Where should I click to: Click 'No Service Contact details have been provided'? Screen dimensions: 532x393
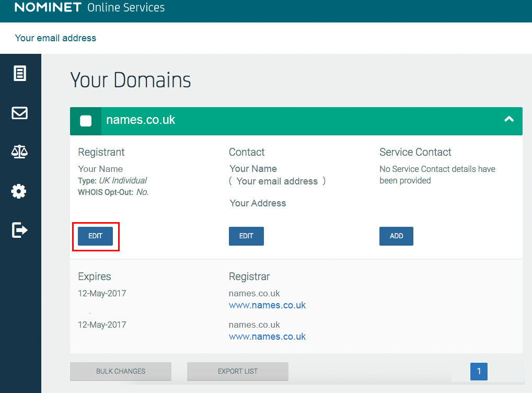click(437, 175)
